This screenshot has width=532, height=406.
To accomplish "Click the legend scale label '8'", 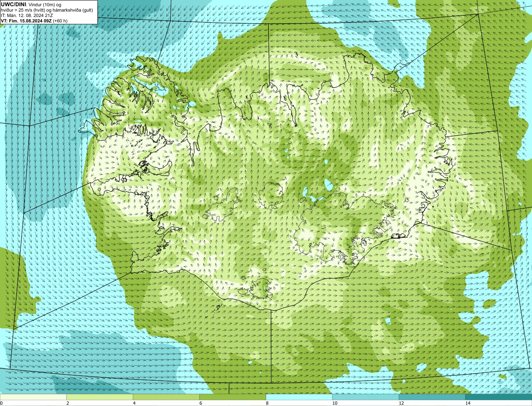I will [267, 403].
